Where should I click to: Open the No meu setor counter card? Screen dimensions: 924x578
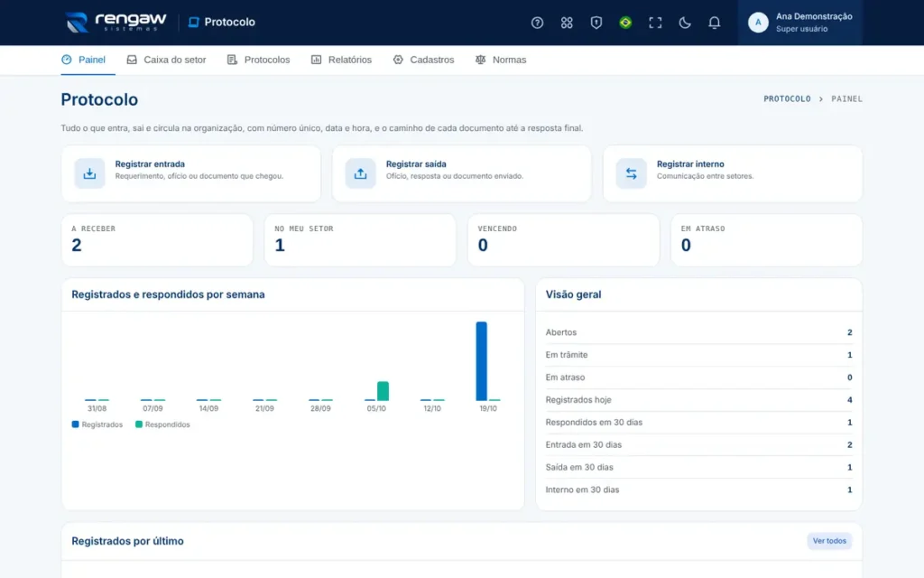[360, 240]
